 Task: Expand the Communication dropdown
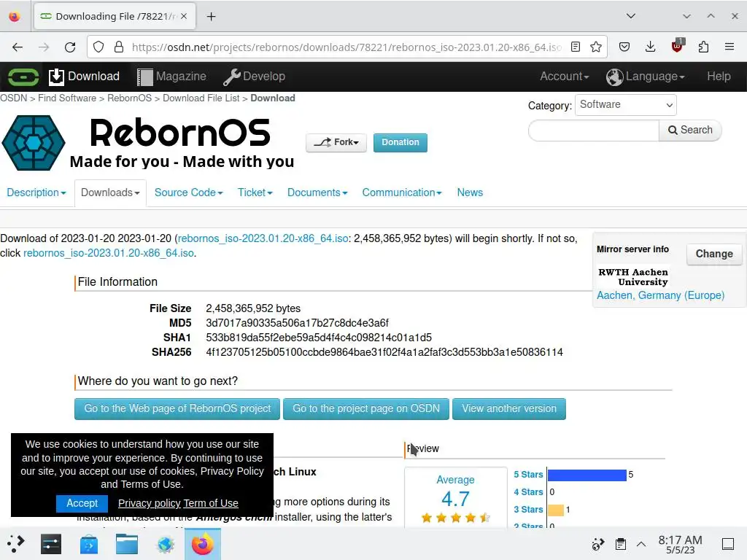(x=402, y=192)
